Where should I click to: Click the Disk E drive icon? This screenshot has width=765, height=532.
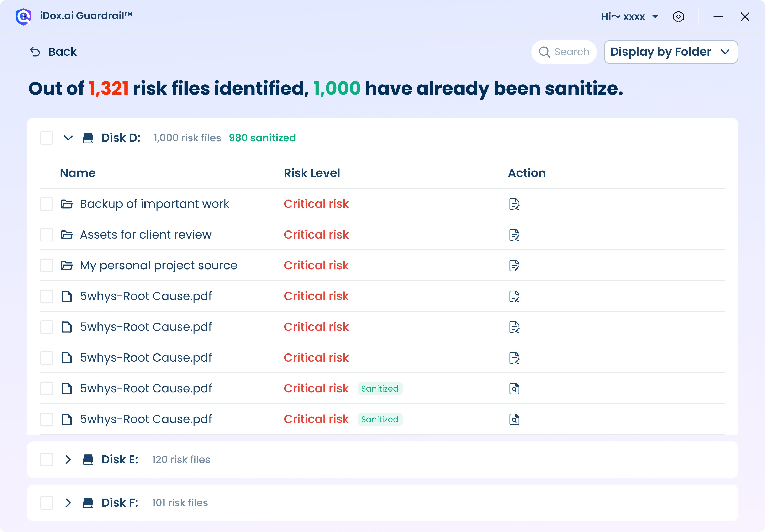point(88,459)
